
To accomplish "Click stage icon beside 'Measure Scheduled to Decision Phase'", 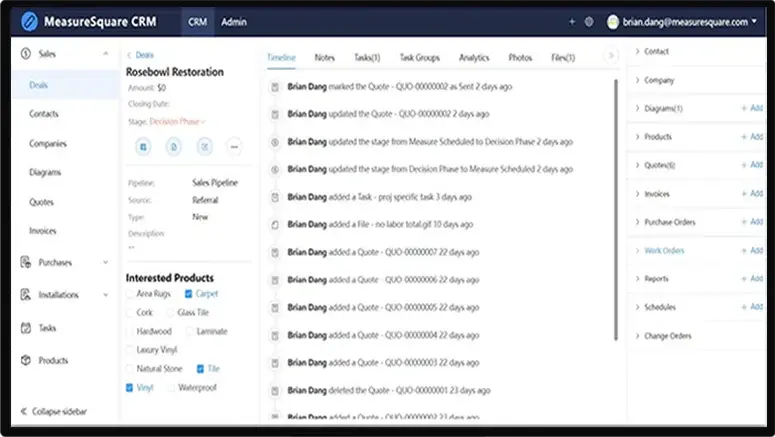I will 275,142.
